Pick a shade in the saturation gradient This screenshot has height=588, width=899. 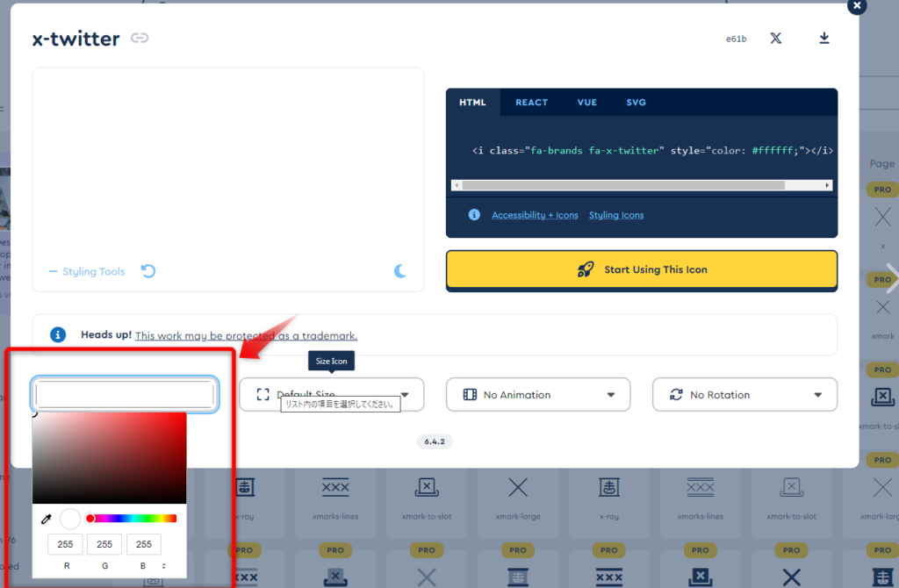click(x=110, y=458)
